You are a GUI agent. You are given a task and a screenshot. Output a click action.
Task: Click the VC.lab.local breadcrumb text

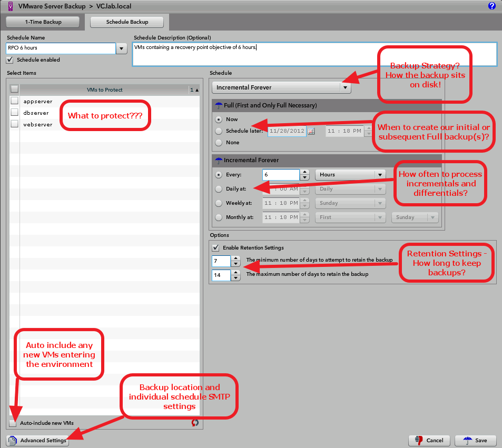(114, 6)
